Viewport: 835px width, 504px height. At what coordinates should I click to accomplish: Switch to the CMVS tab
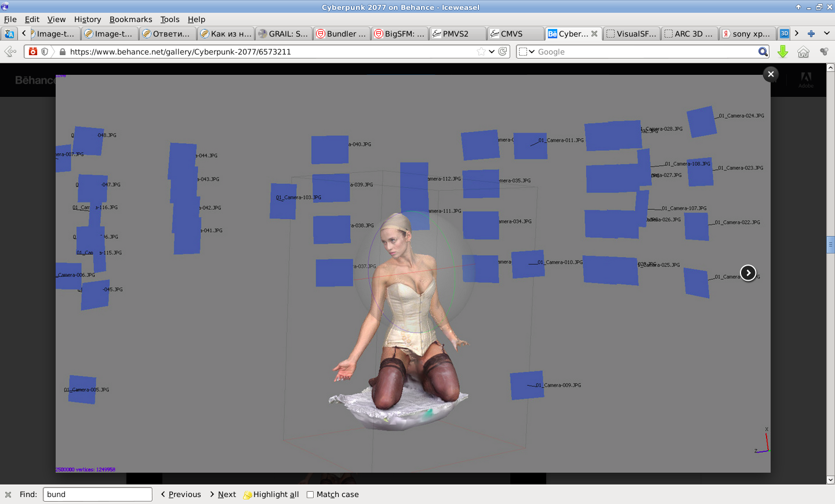point(515,34)
